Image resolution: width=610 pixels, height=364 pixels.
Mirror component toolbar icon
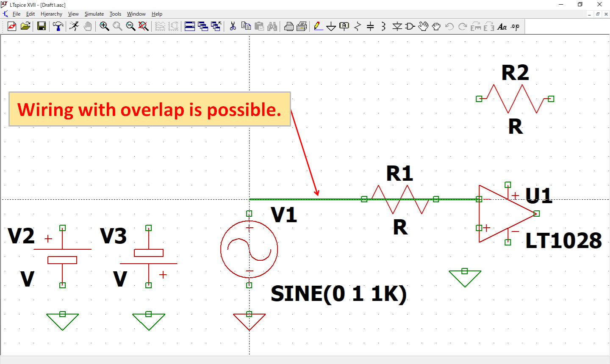tap(489, 26)
